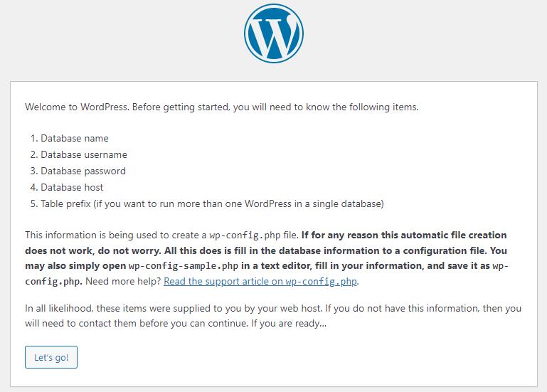The height and width of the screenshot is (392, 547).
Task: Click the WordPress logo at top
Action: 273,33
